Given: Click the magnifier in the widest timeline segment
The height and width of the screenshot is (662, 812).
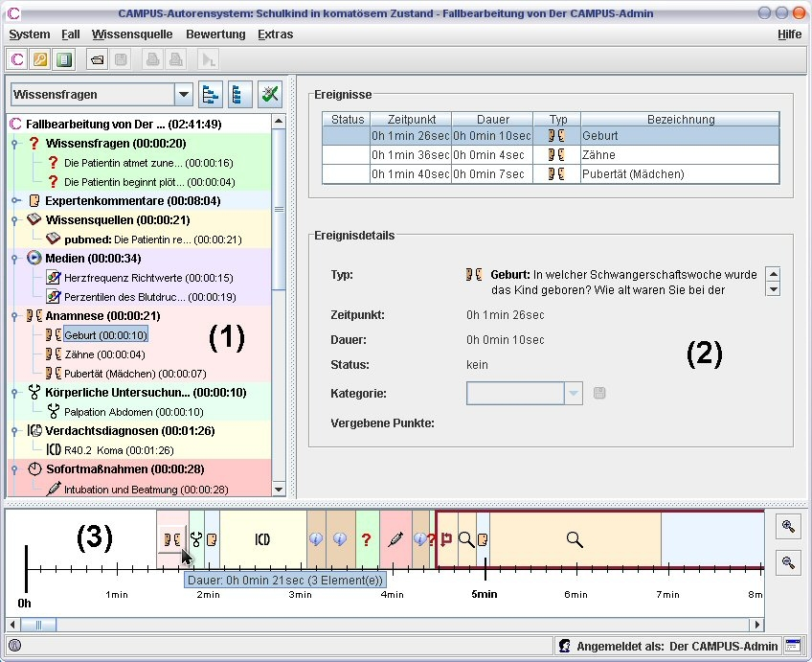Looking at the screenshot, I should pos(575,539).
